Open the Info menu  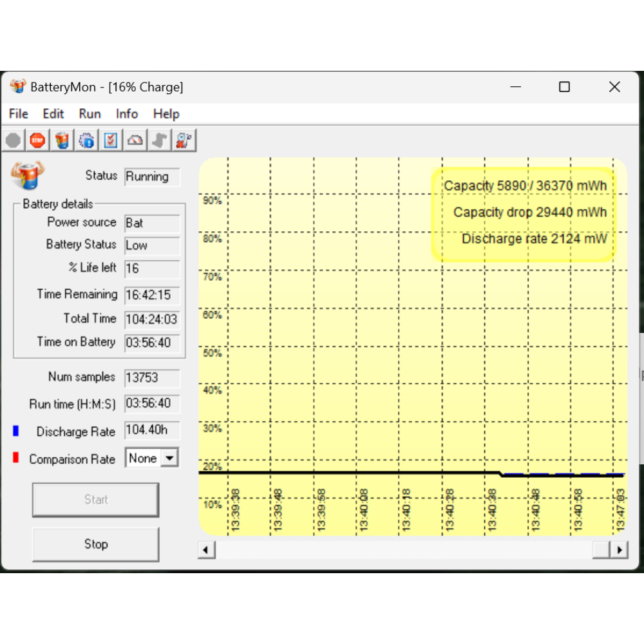click(x=127, y=114)
